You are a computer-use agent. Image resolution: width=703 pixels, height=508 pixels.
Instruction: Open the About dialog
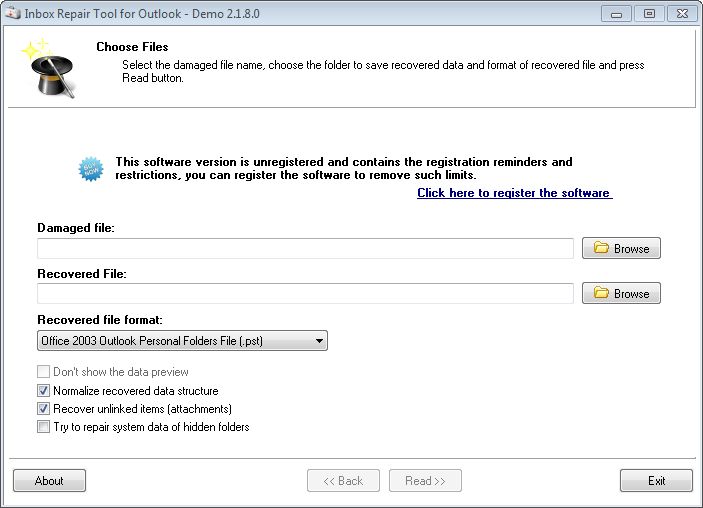point(49,481)
